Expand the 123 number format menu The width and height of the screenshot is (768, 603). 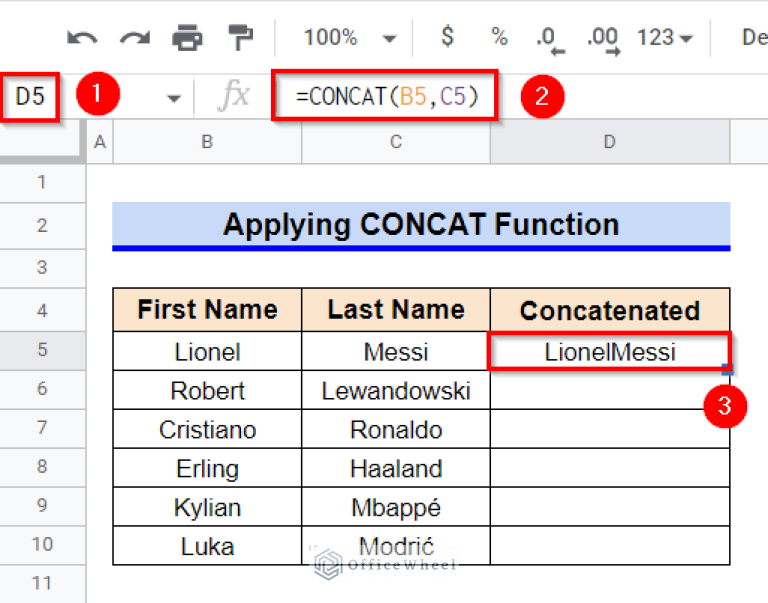tap(667, 38)
